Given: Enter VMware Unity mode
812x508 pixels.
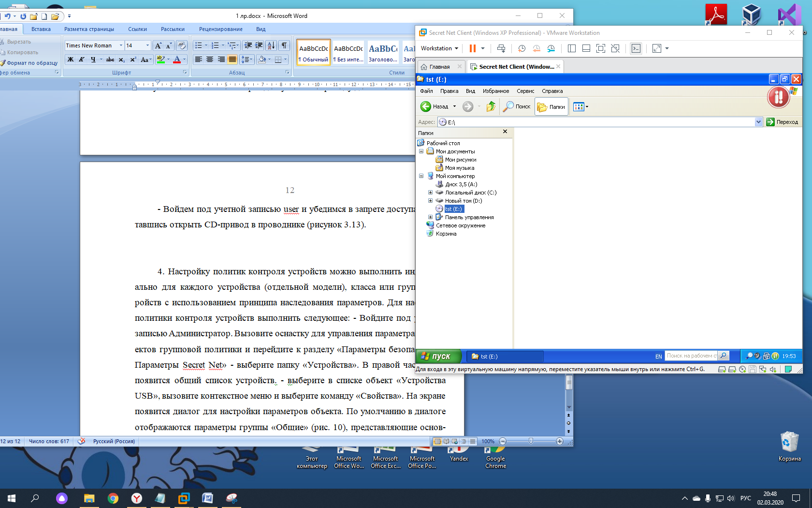Looking at the screenshot, I should (x=615, y=48).
